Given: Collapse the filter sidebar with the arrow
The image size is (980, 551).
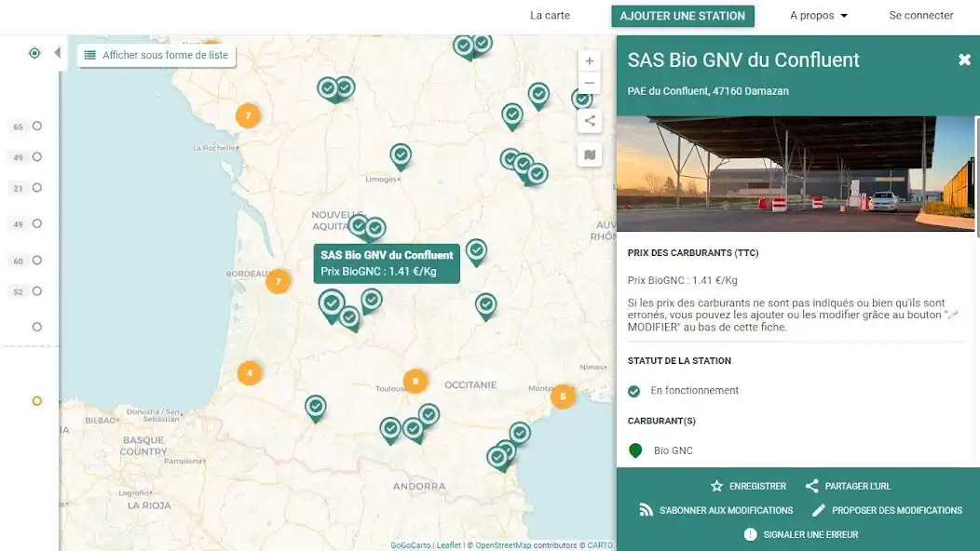Looking at the screenshot, I should click(57, 53).
